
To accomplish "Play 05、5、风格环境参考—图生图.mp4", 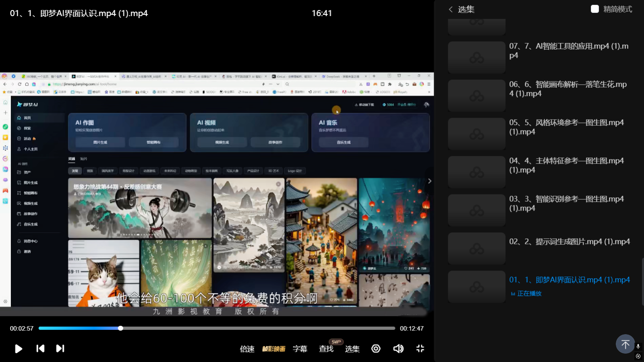I will (x=566, y=127).
